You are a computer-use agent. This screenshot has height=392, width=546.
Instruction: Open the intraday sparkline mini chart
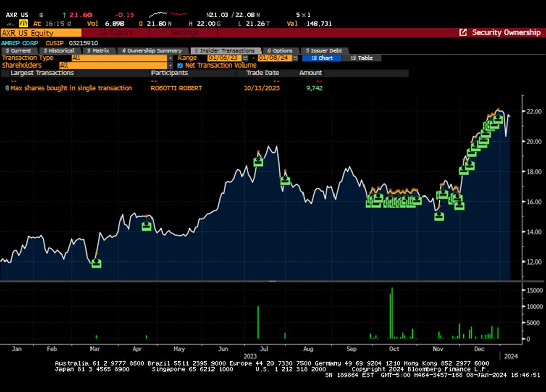[x=168, y=15]
